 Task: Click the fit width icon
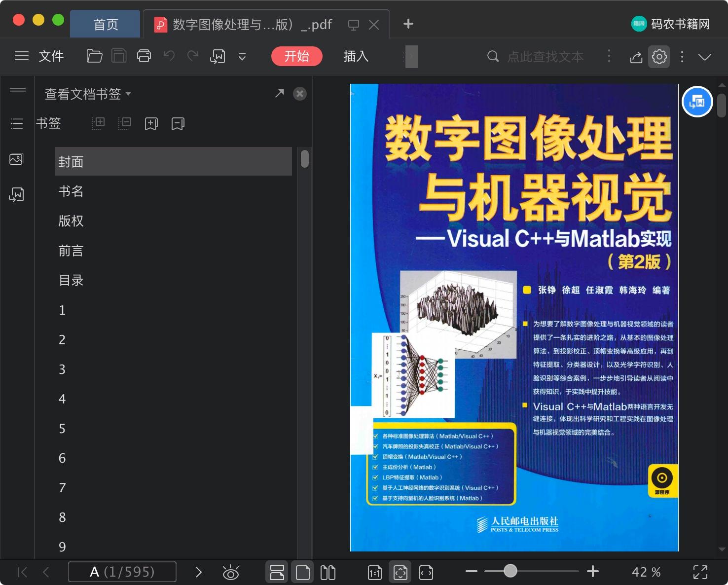click(426, 572)
